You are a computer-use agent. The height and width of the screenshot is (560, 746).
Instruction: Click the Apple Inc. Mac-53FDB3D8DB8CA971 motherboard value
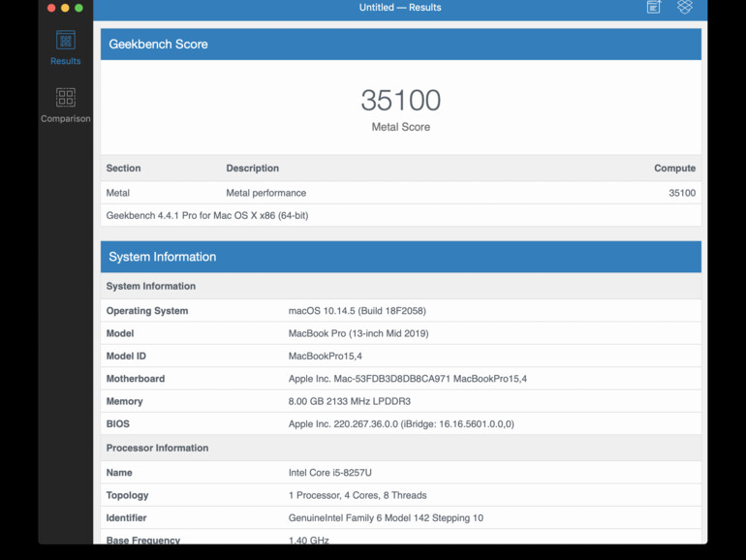point(408,379)
